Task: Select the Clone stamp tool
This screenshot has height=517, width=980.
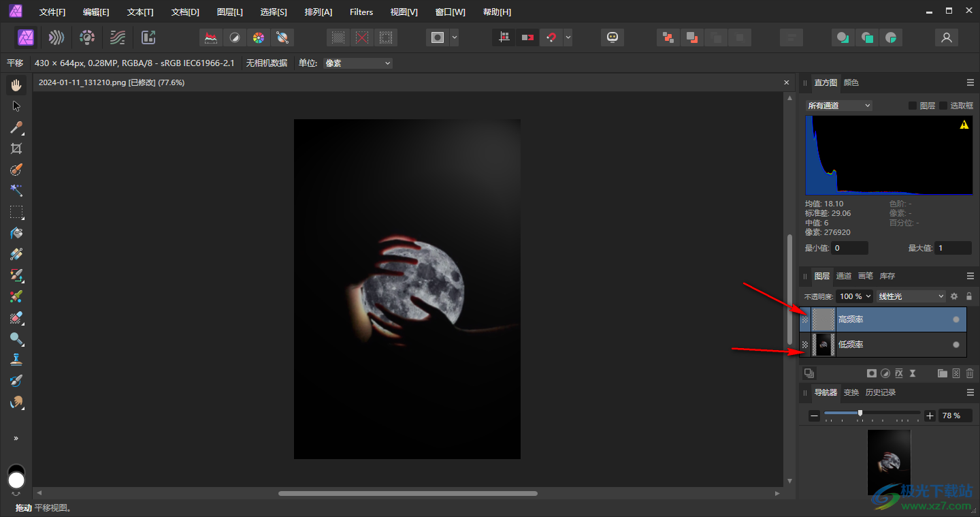Action: [16, 360]
